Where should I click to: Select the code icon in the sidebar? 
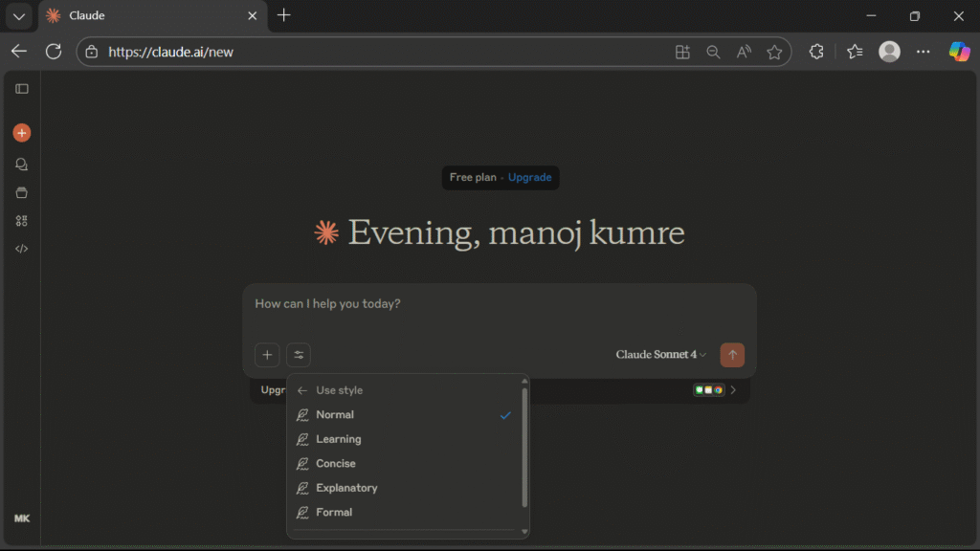point(21,248)
